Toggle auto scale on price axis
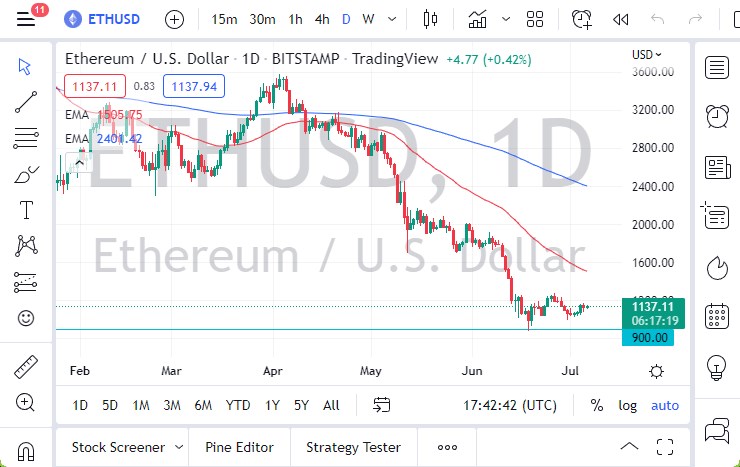This screenshot has height=467, width=740. click(x=665, y=405)
